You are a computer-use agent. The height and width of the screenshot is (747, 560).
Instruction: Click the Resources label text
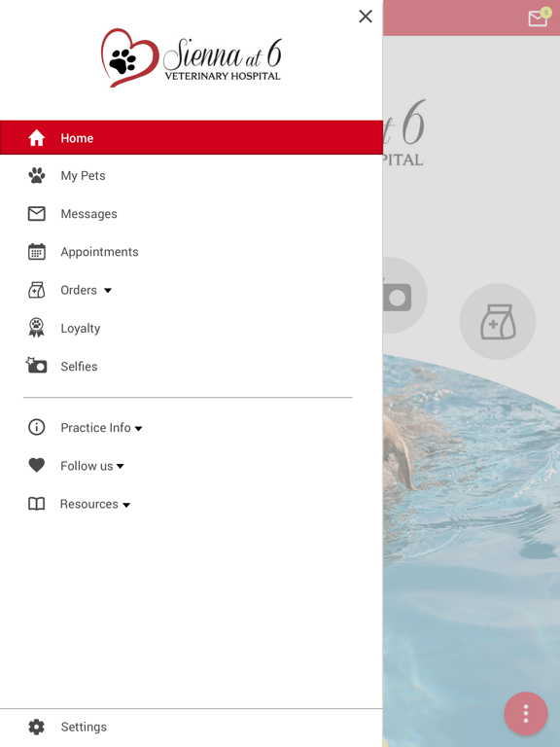[x=89, y=504]
